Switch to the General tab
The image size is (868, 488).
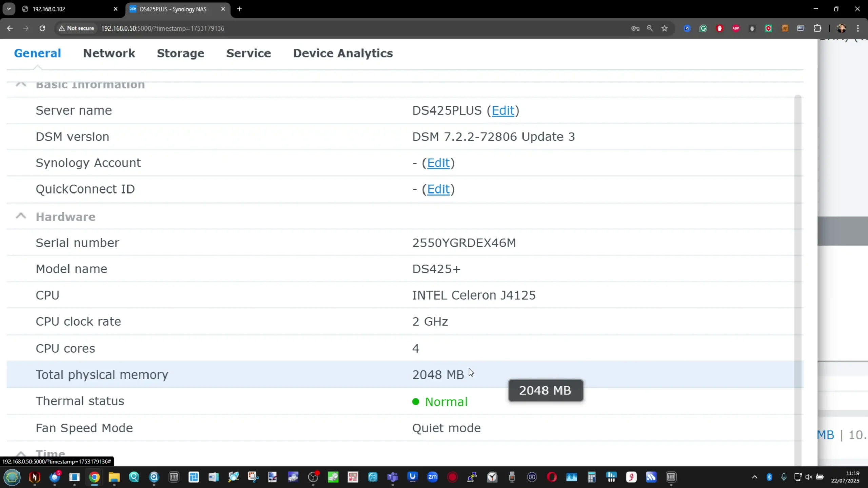click(37, 53)
